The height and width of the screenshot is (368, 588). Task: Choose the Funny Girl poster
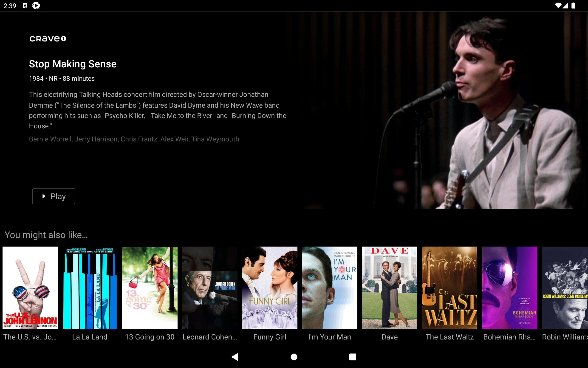pos(270,288)
